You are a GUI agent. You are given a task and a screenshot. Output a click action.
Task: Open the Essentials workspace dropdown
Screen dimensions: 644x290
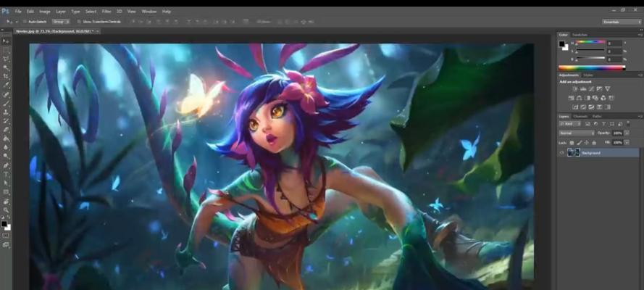point(622,22)
